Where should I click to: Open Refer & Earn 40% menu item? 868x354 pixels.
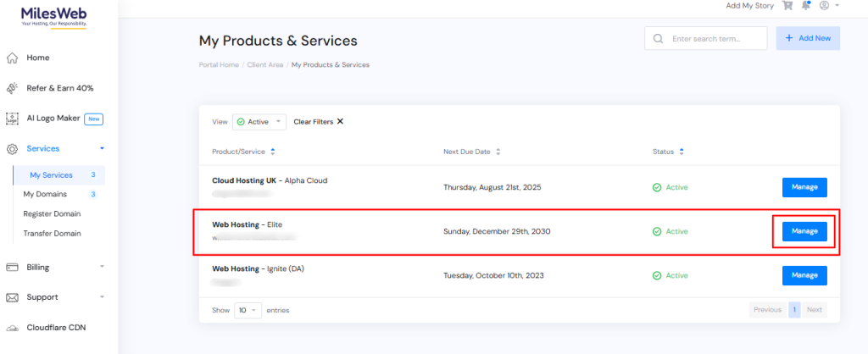click(x=60, y=88)
